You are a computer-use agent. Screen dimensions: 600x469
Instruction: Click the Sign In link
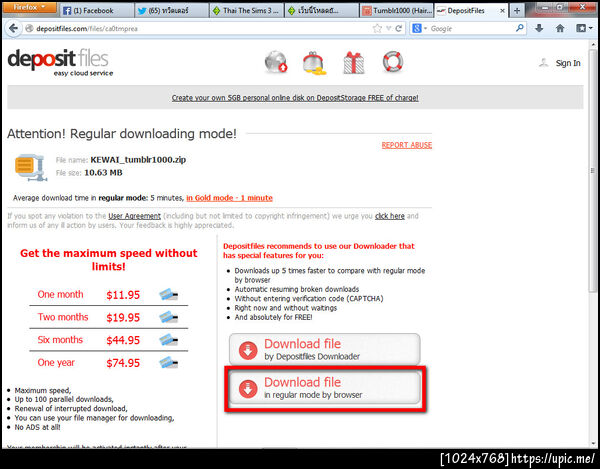coord(568,63)
